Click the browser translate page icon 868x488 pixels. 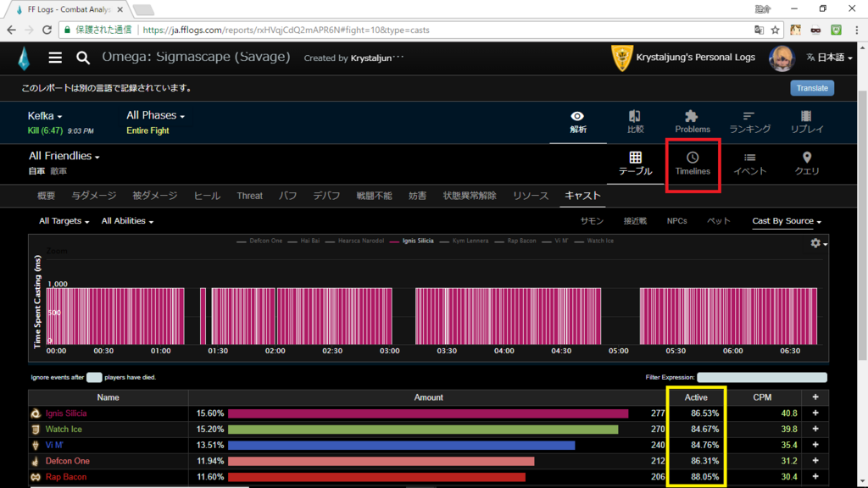759,30
